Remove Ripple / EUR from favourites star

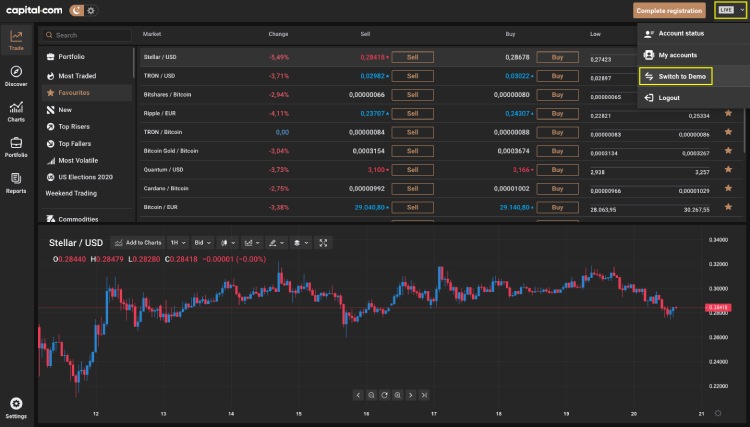coord(728,113)
